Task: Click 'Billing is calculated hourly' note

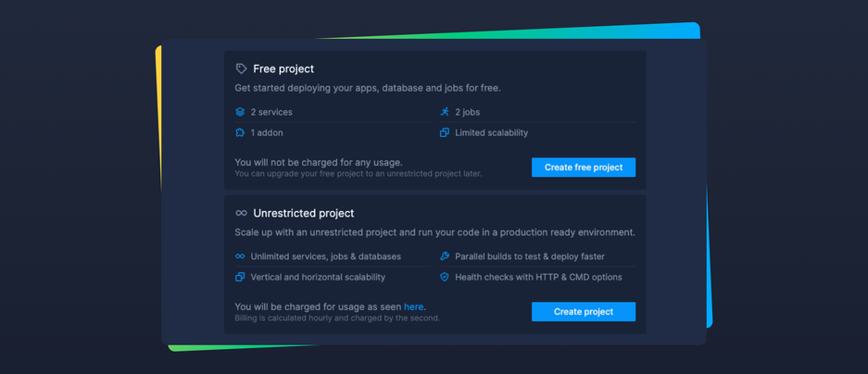Action: 337,318
